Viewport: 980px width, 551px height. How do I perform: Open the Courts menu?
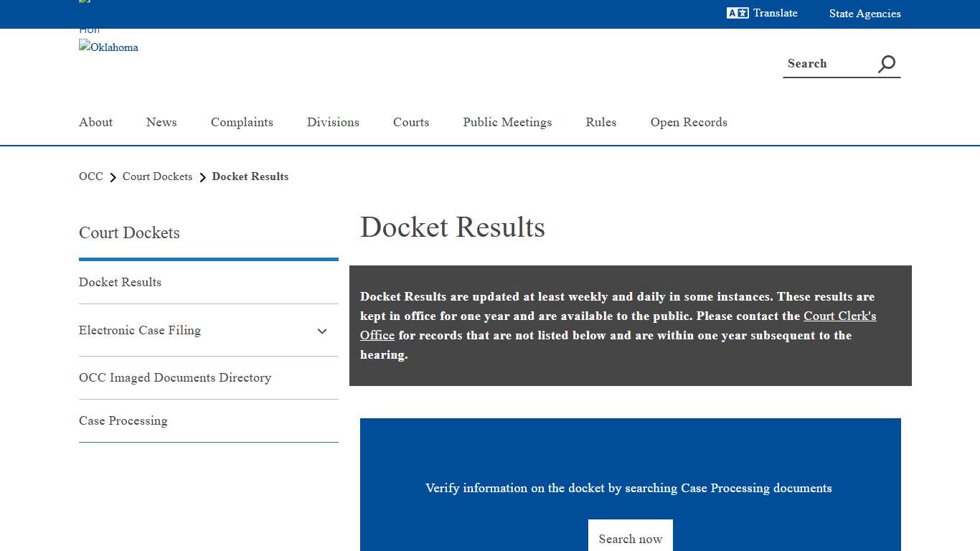click(410, 122)
